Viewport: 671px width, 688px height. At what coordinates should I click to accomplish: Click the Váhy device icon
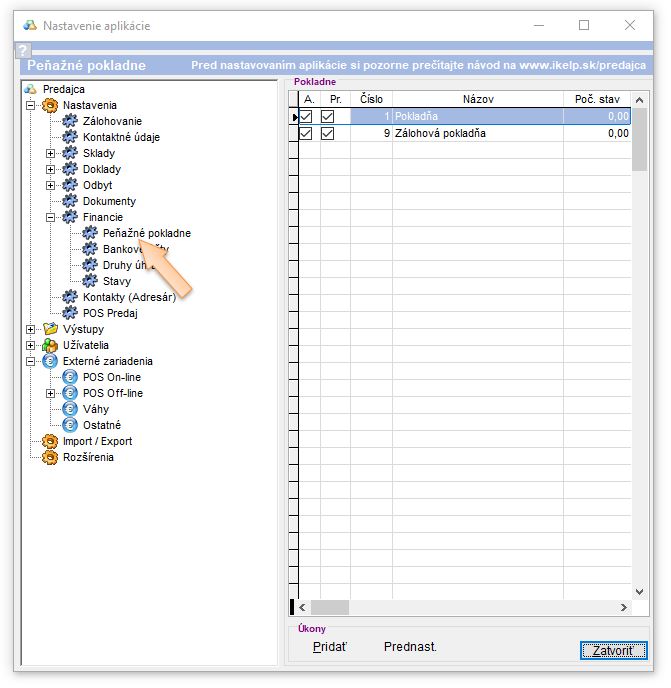(70, 409)
